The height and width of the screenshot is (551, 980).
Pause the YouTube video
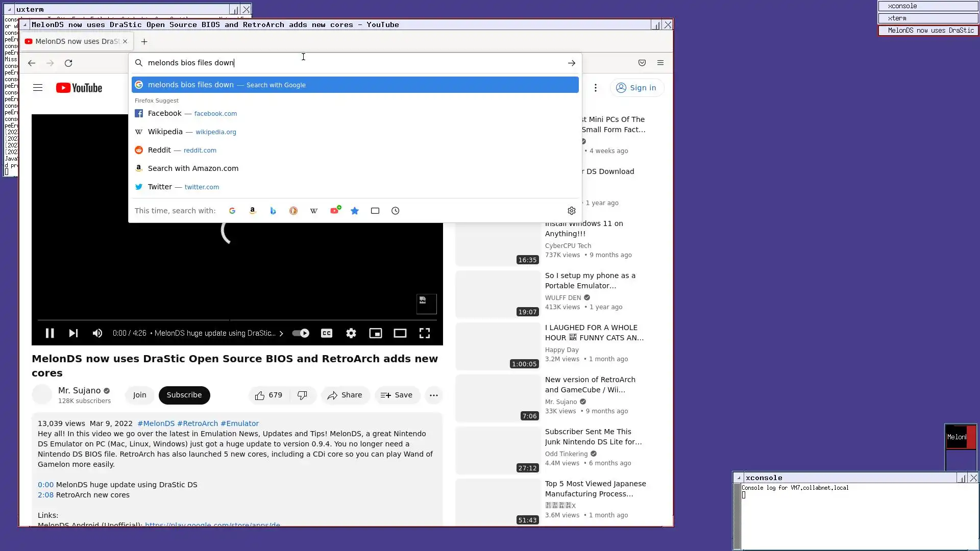coord(50,333)
